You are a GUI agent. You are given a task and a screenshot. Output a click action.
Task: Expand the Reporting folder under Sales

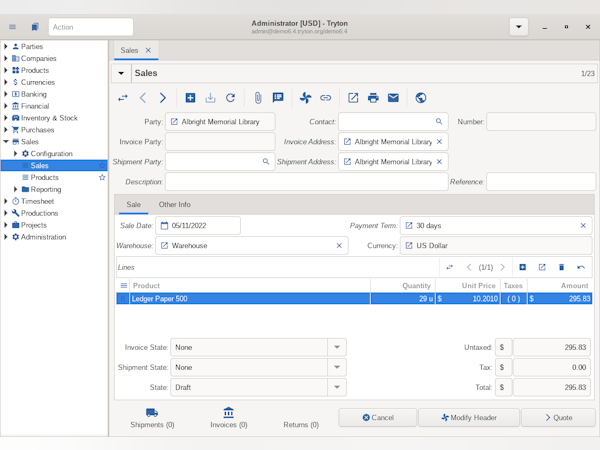point(15,189)
